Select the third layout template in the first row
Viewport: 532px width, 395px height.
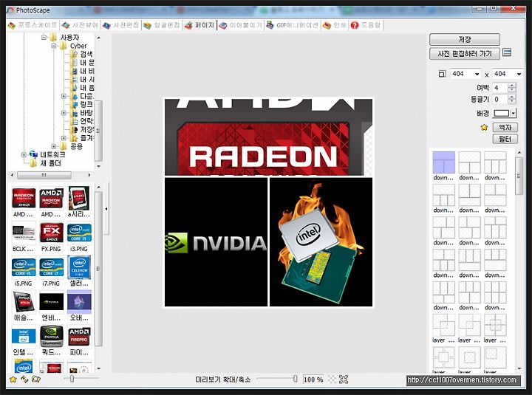point(495,162)
